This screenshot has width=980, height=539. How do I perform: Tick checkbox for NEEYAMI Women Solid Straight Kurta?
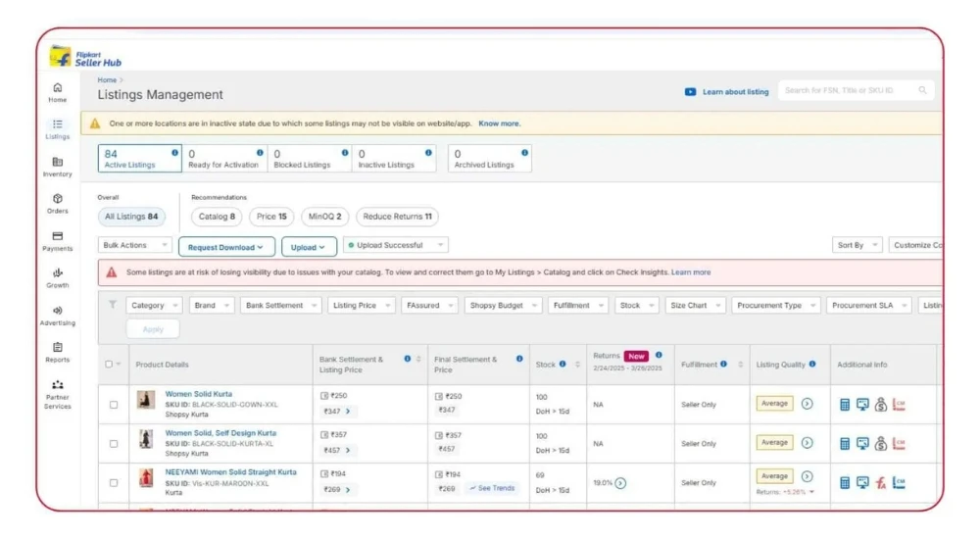point(114,483)
